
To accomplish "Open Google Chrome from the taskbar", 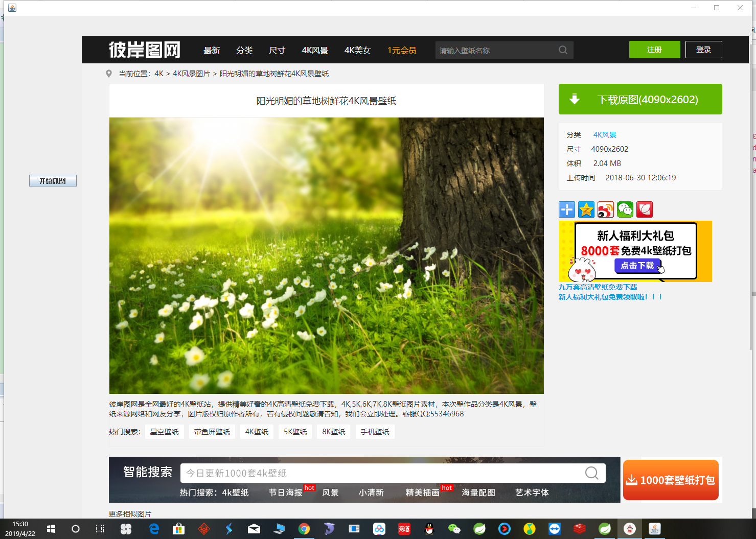I will click(304, 529).
